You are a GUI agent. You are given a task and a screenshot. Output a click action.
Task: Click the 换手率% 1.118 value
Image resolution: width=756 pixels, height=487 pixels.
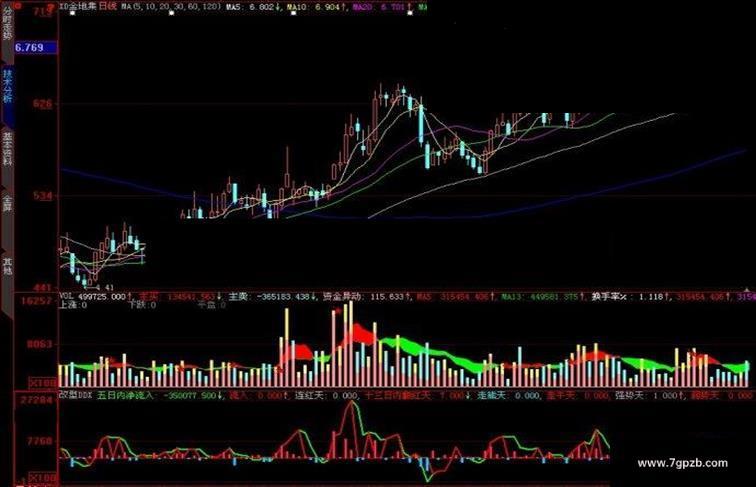coord(631,297)
